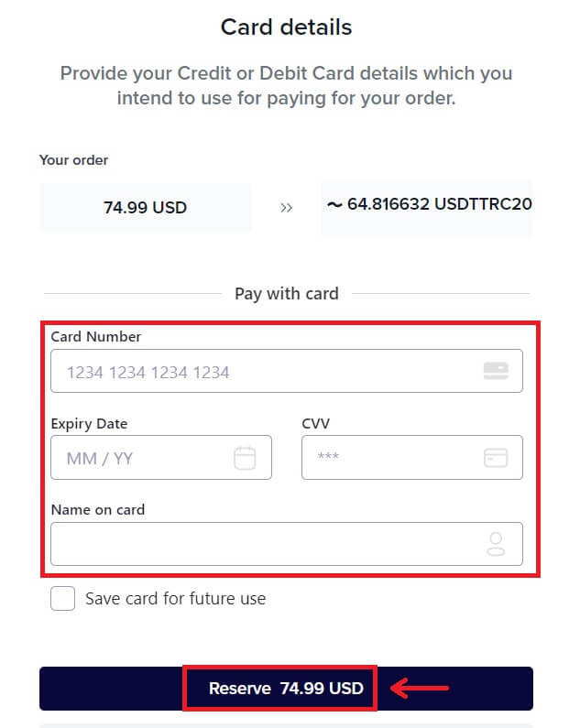Click the 'Expiry Date' field label
The height and width of the screenshot is (728, 580).
(x=89, y=424)
